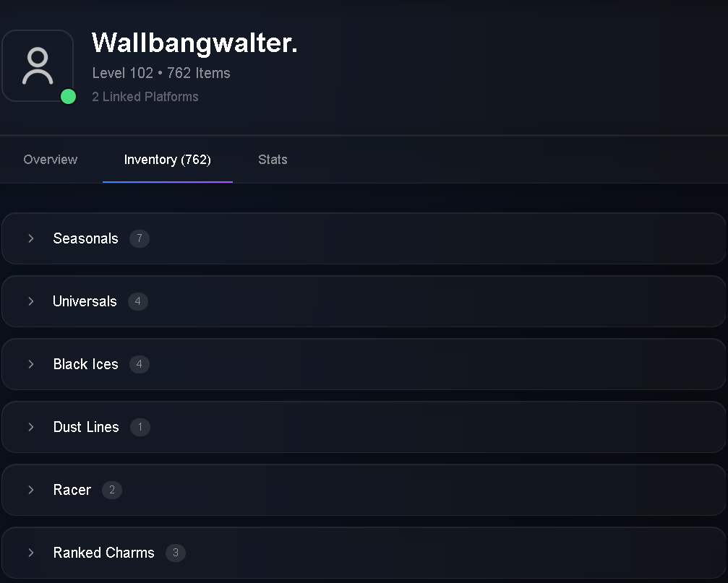
Task: Click the green online status dot
Action: (x=68, y=97)
